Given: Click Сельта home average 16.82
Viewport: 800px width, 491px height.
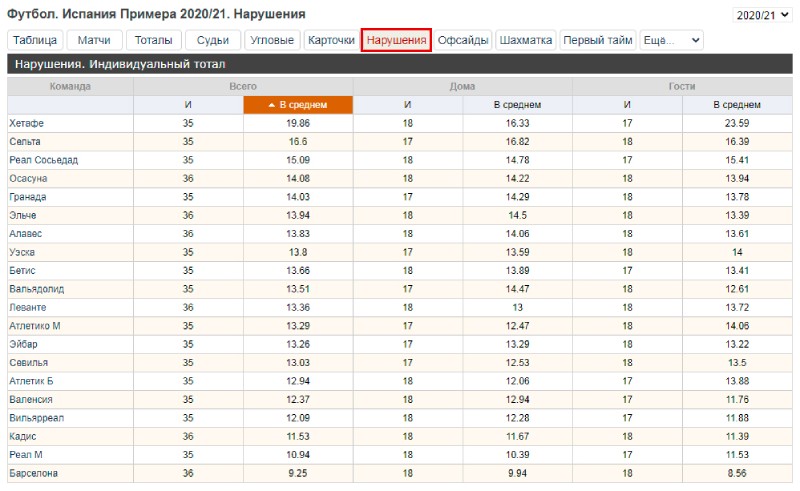Looking at the screenshot, I should pos(517,141).
